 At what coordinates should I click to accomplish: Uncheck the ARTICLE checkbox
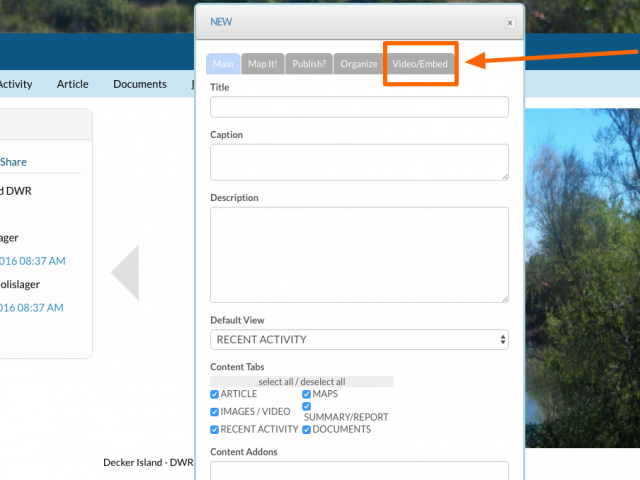215,394
